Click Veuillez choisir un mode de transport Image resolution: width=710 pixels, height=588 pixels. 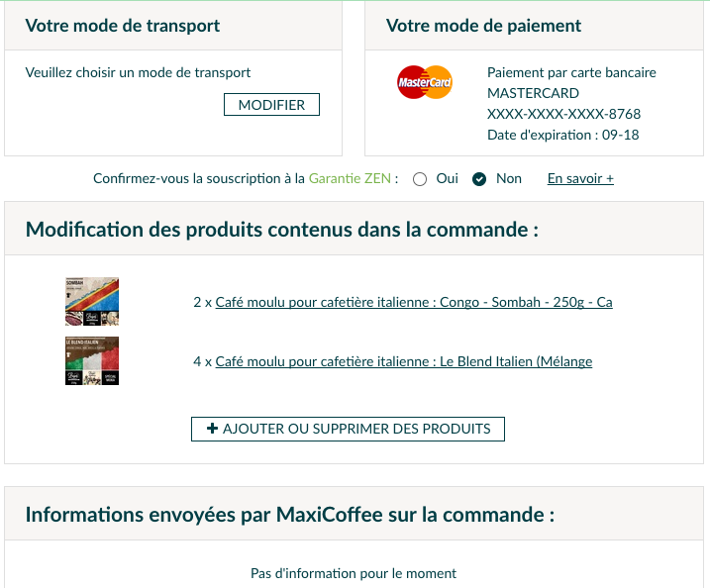[x=138, y=72]
